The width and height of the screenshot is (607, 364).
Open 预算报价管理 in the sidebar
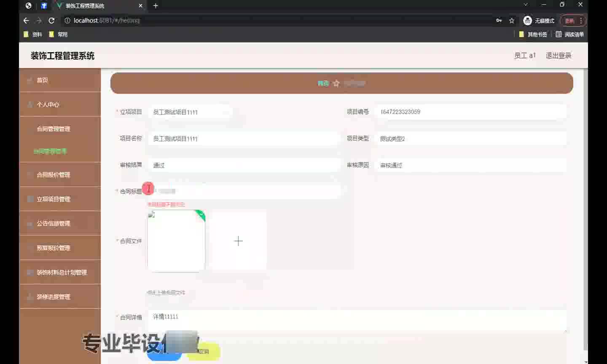(60, 248)
